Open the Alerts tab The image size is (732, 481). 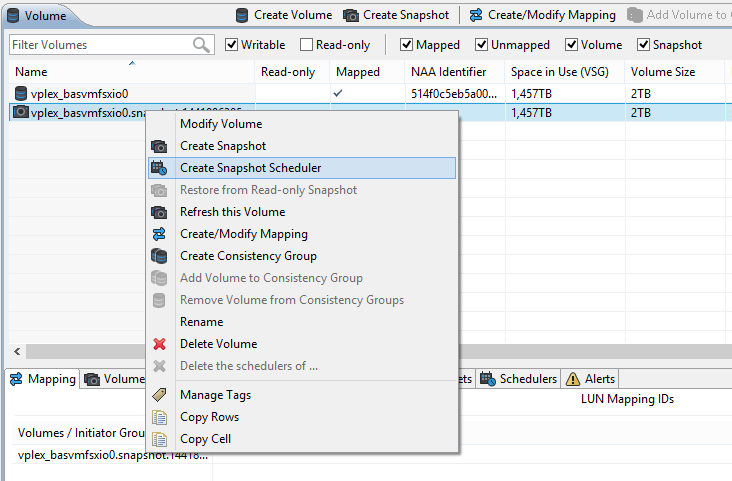pos(590,379)
